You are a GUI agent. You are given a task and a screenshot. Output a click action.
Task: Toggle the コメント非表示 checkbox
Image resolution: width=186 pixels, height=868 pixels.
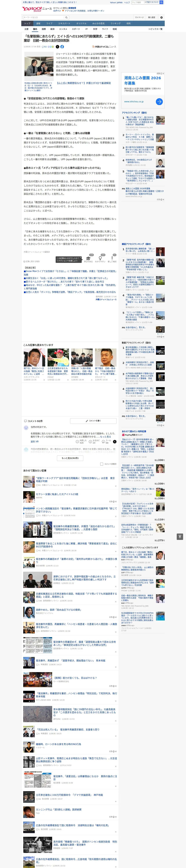pos(102,464)
